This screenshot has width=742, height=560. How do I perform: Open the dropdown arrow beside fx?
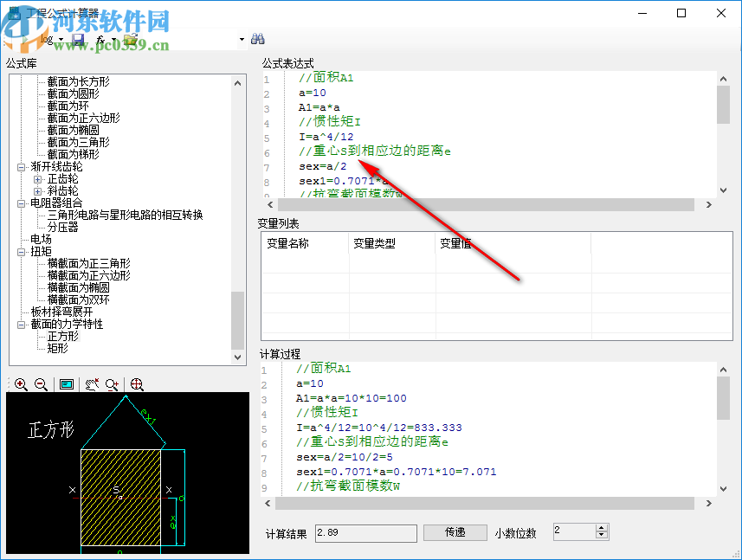tap(113, 40)
